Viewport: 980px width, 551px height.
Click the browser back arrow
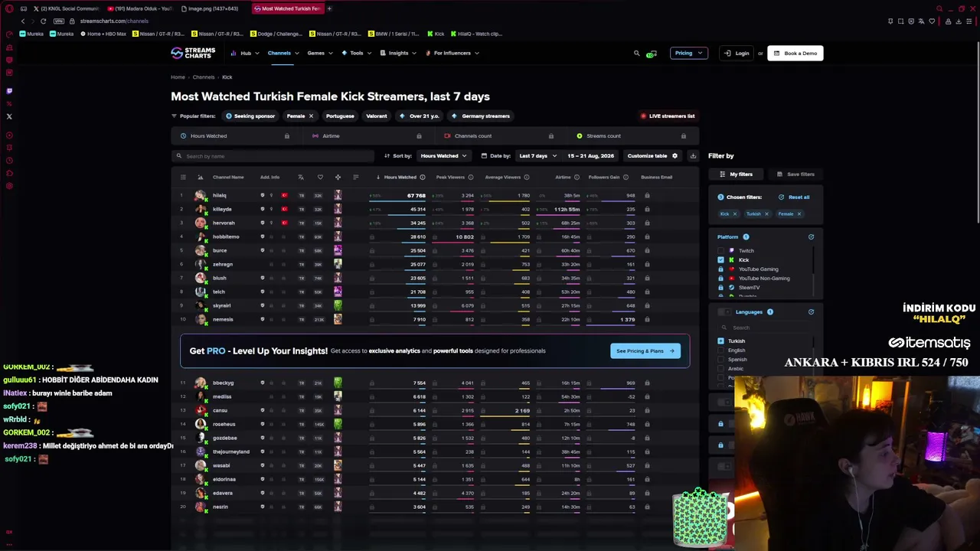click(x=23, y=21)
